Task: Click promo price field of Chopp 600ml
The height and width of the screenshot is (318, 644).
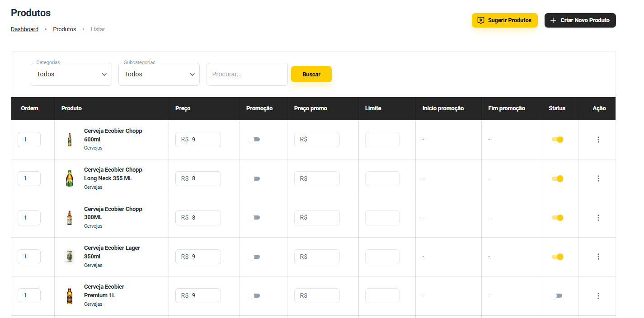Action: coord(317,140)
